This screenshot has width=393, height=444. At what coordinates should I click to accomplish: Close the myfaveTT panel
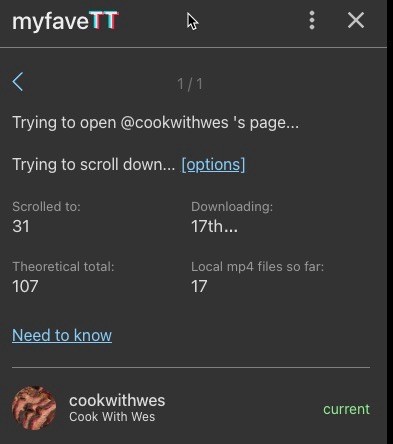pyautogui.click(x=356, y=20)
